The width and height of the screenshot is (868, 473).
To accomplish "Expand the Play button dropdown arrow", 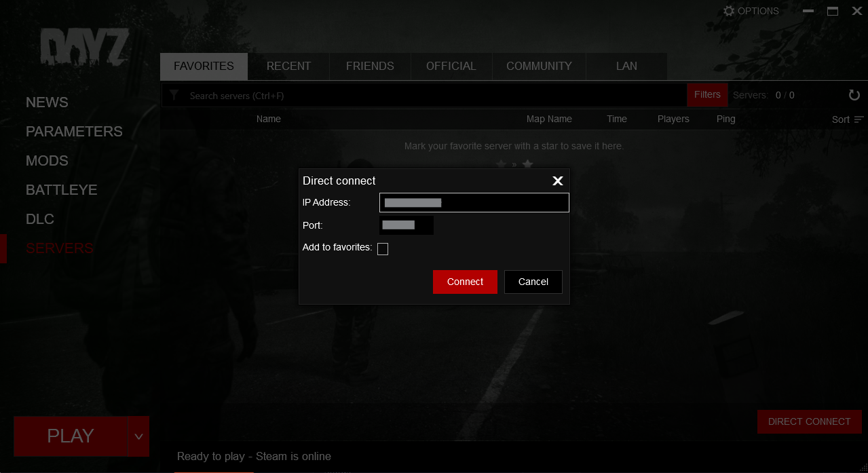I will (x=138, y=436).
